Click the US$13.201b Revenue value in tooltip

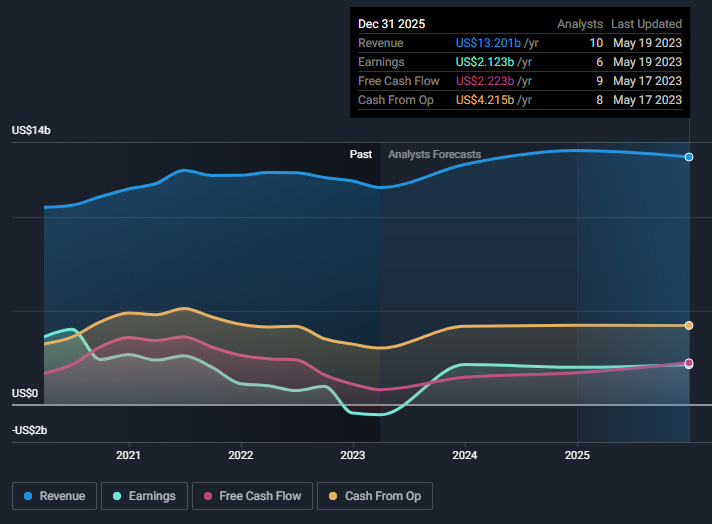point(488,43)
